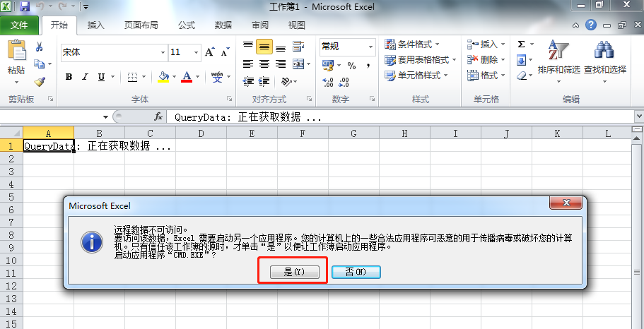Switch to the 页面布局 tab

coord(141,25)
